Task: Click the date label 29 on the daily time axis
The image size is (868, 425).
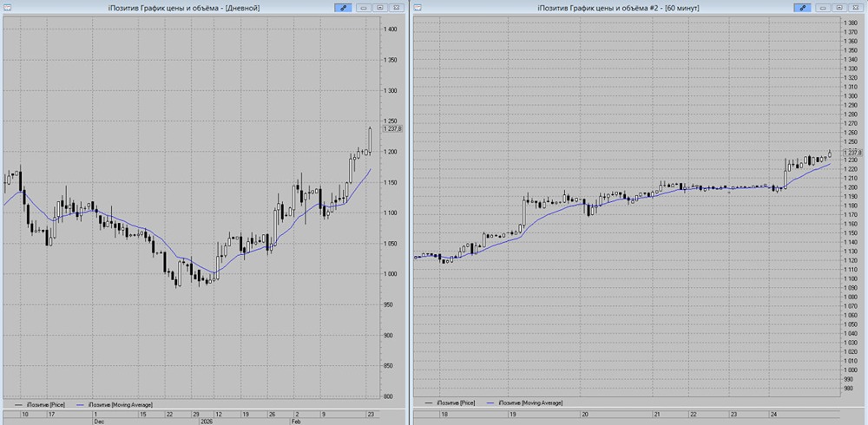Action: tap(195, 414)
